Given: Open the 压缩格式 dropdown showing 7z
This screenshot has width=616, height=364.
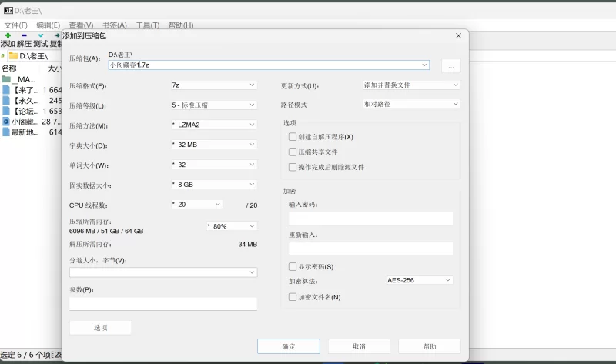Looking at the screenshot, I should (x=214, y=85).
